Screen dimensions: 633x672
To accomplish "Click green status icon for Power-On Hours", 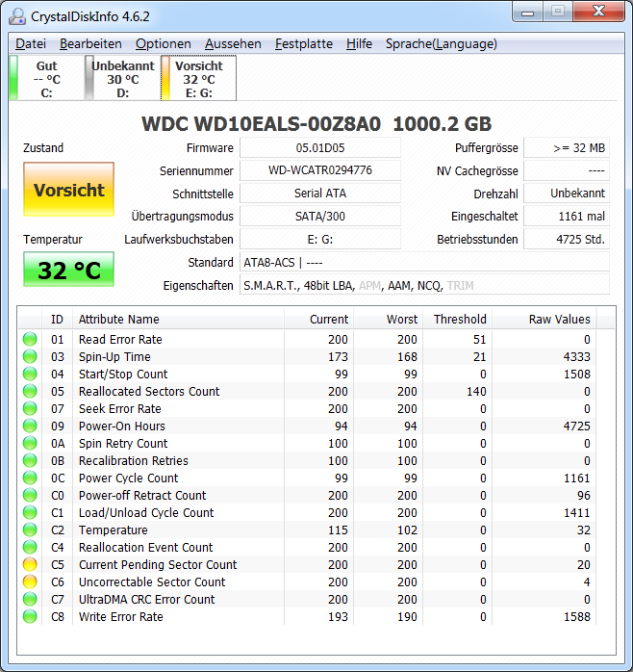I will click(x=30, y=426).
